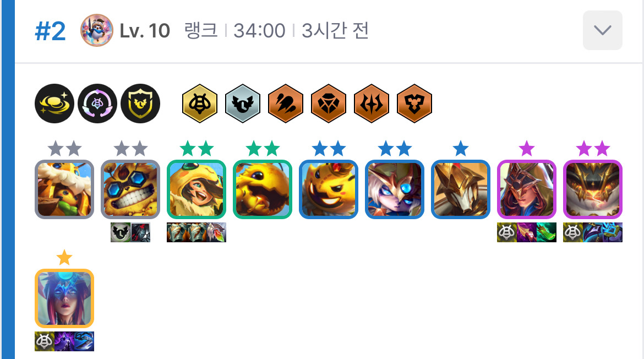Select the purple bee ring augment icon
The height and width of the screenshot is (359, 644).
97,104
